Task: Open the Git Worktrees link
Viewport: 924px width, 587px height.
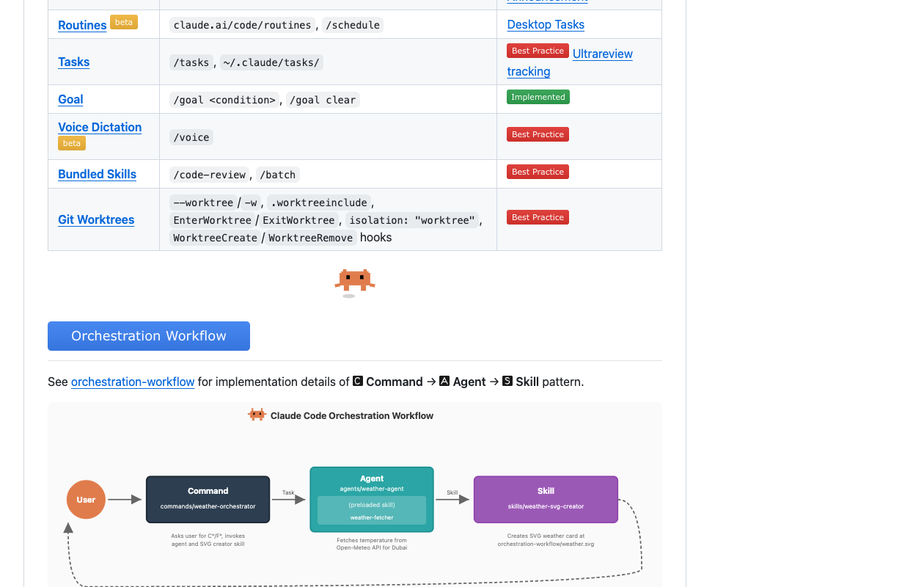Action: coord(96,219)
